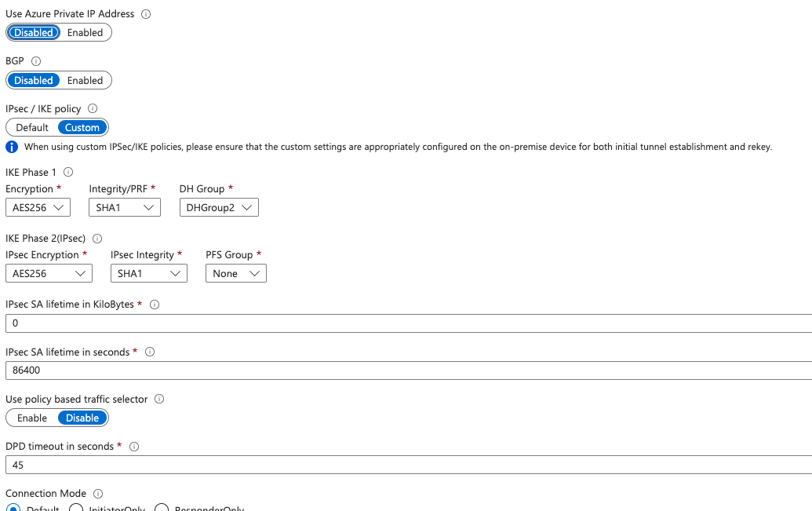Open IPsec Integrity dropdown showing SHA1
The width and height of the screenshot is (812, 511).
148,273
